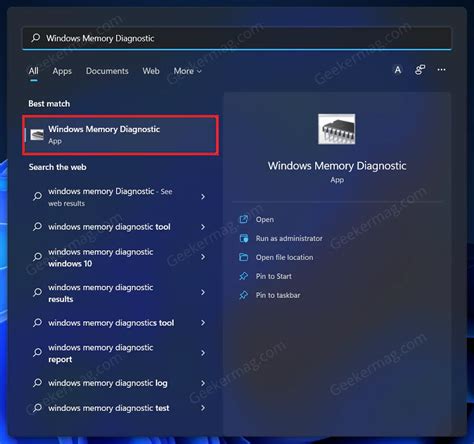This screenshot has width=474, height=444.
Task: Switch to the Web tab
Action: (151, 71)
